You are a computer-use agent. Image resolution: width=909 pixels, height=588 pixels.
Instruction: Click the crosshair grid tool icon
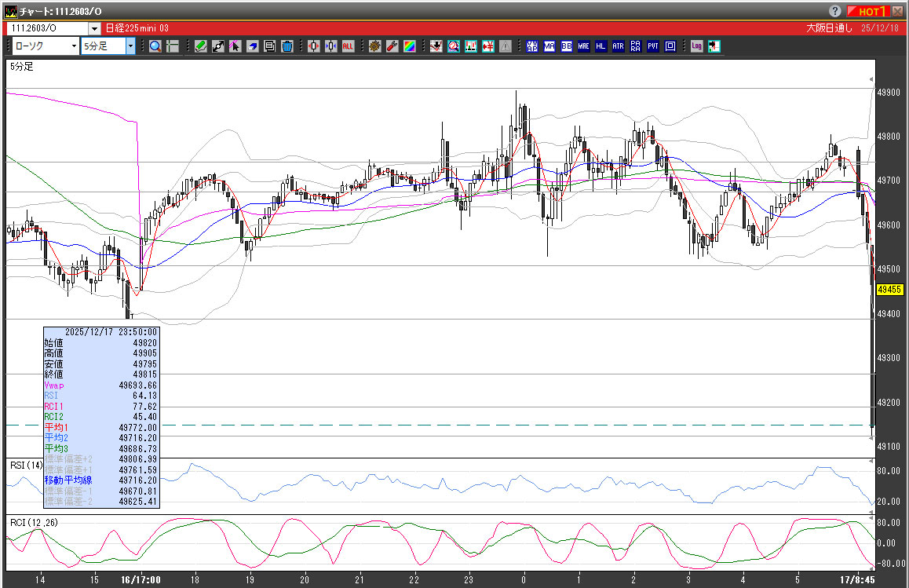point(173,46)
